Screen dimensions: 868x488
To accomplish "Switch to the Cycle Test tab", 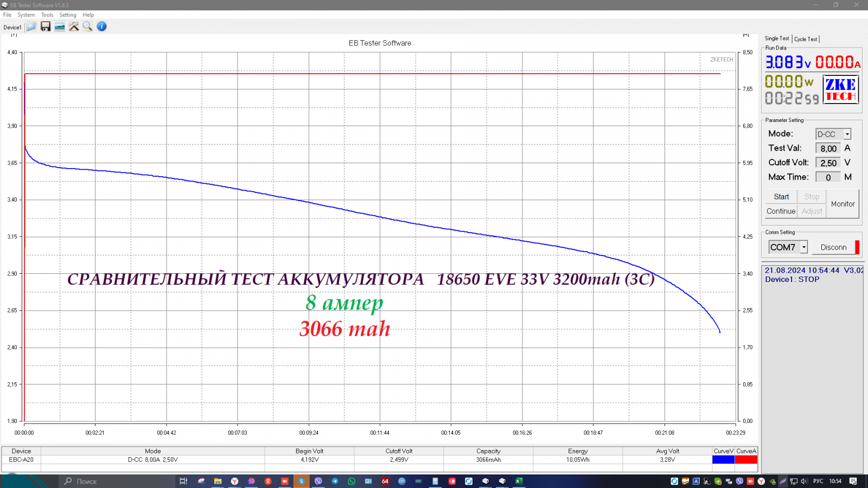I will [806, 39].
